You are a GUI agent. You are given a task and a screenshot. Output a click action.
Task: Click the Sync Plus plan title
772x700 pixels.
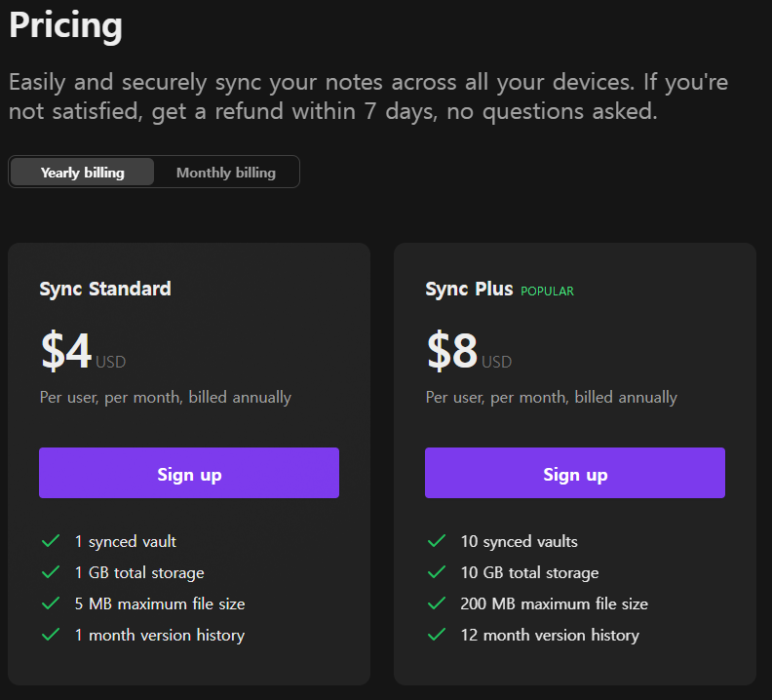click(x=469, y=289)
